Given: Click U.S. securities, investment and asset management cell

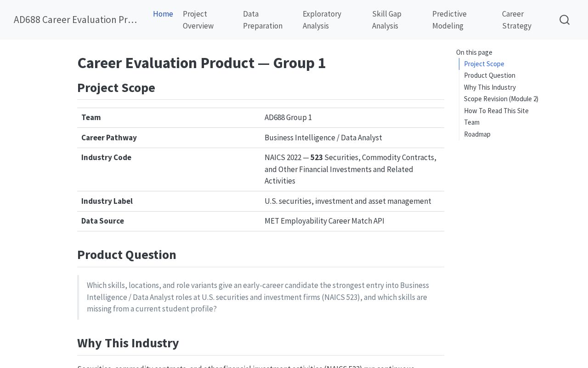Looking at the screenshot, I should 352,201.
